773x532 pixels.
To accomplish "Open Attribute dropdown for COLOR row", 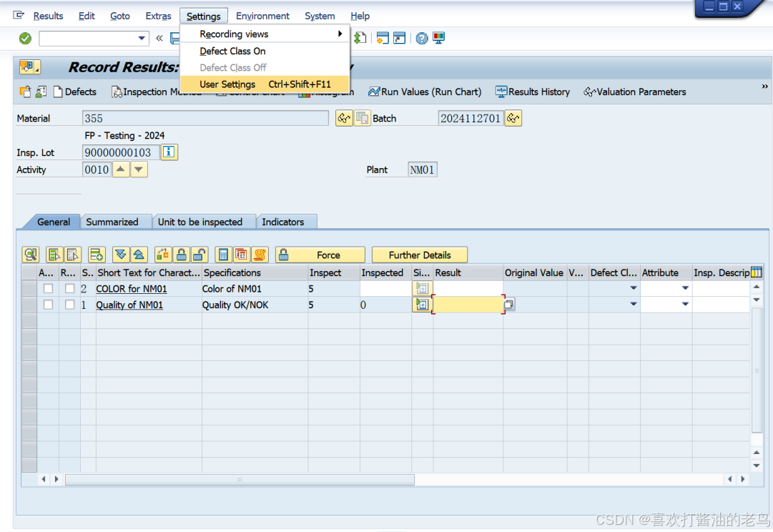I will 685,288.
